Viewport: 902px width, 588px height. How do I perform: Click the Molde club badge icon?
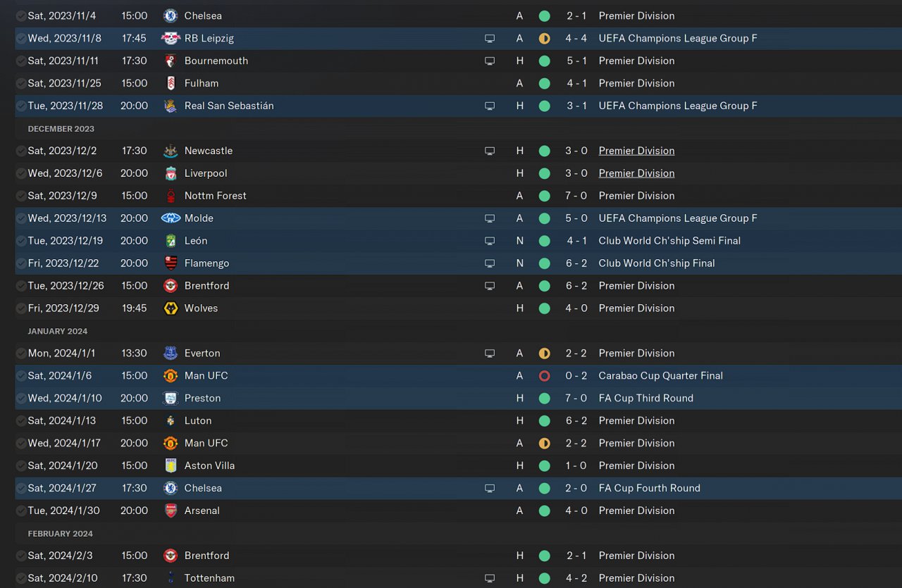pyautogui.click(x=171, y=218)
